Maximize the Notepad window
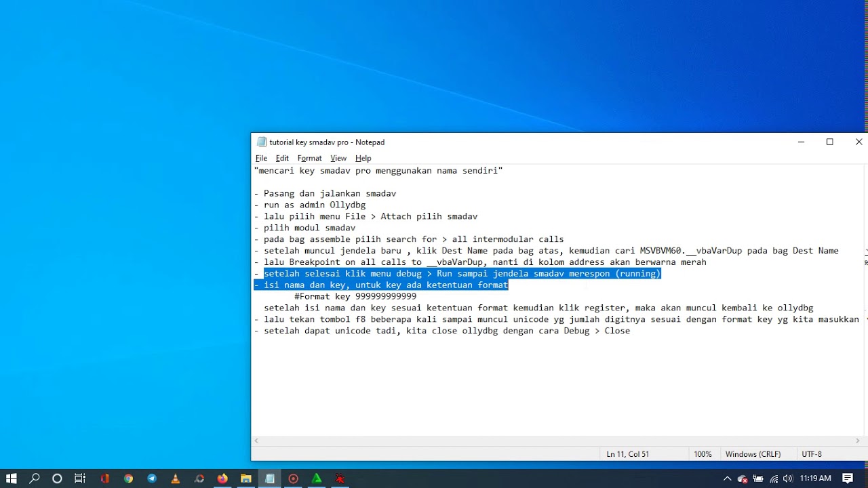 830,142
